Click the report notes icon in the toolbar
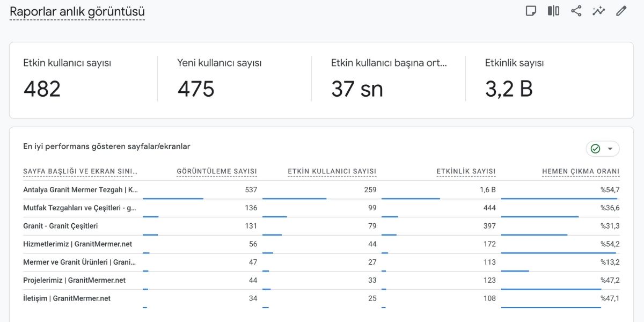The width and height of the screenshot is (644, 322). (x=531, y=11)
